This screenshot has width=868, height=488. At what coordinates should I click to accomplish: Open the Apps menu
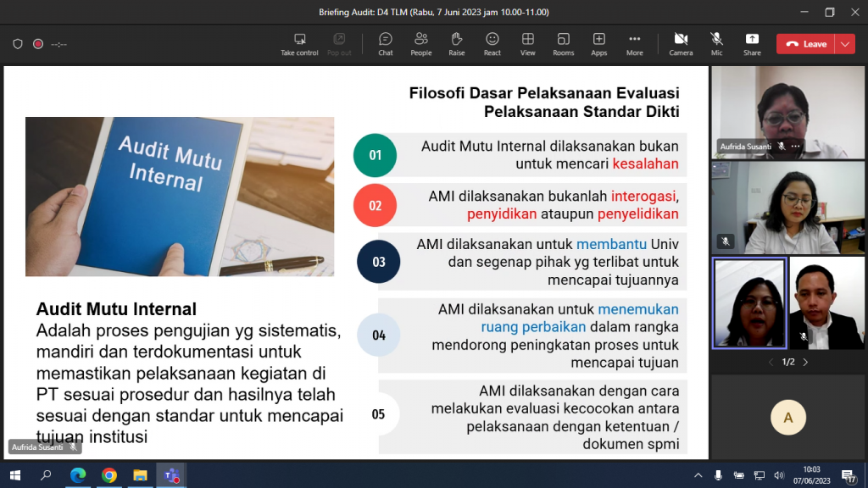coord(598,43)
